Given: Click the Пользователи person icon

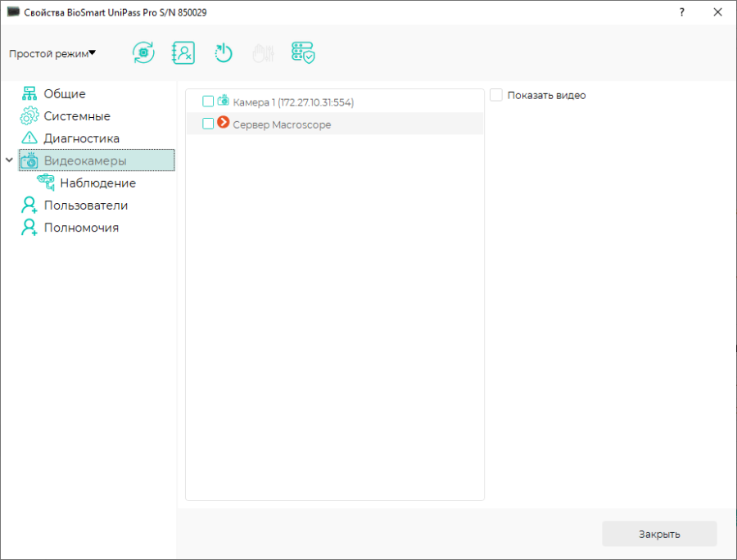Looking at the screenshot, I should point(29,205).
